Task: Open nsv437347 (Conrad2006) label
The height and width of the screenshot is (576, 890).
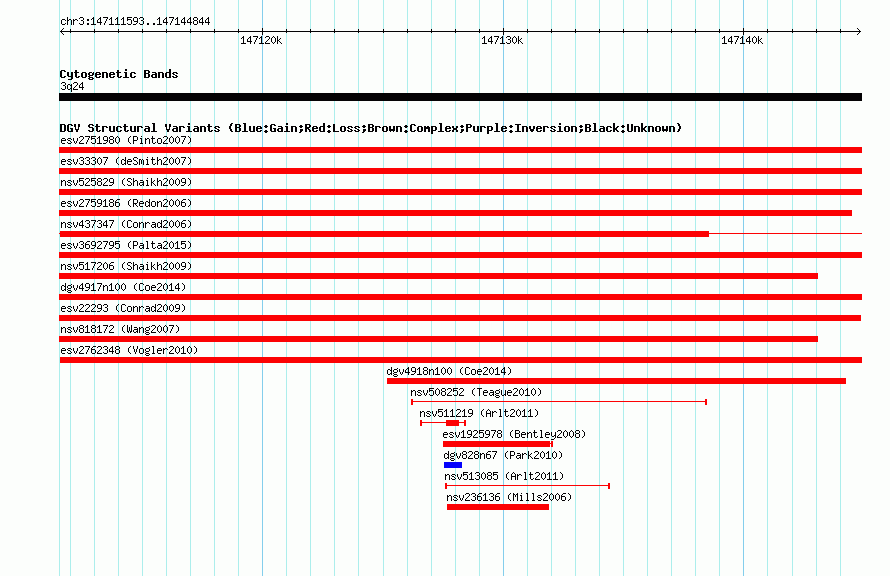Action: tap(126, 224)
